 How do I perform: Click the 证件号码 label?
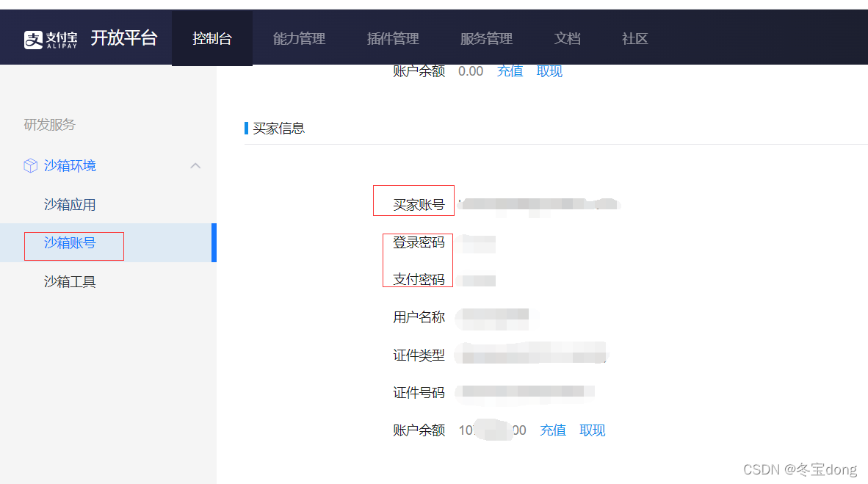(419, 393)
